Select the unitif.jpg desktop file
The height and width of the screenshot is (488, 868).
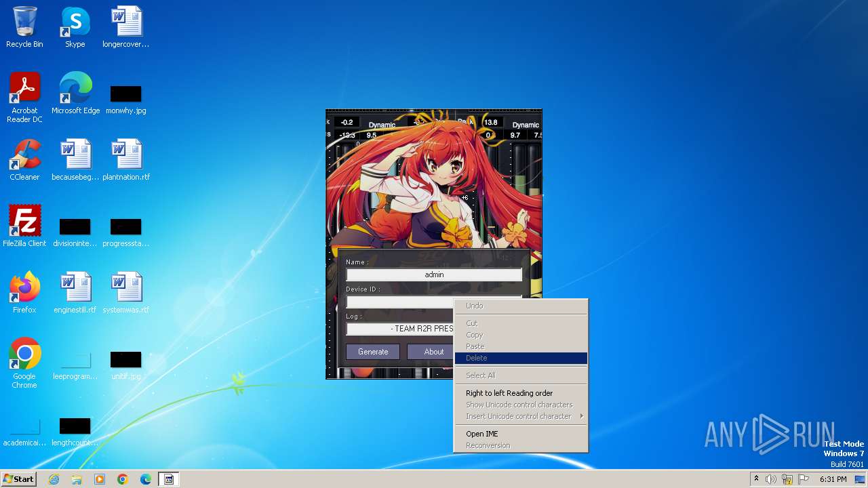coord(126,365)
